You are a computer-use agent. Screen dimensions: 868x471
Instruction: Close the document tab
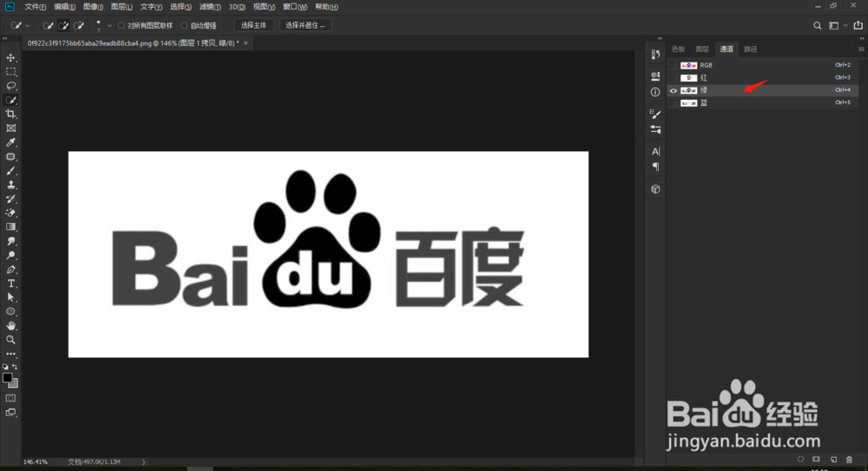click(246, 43)
